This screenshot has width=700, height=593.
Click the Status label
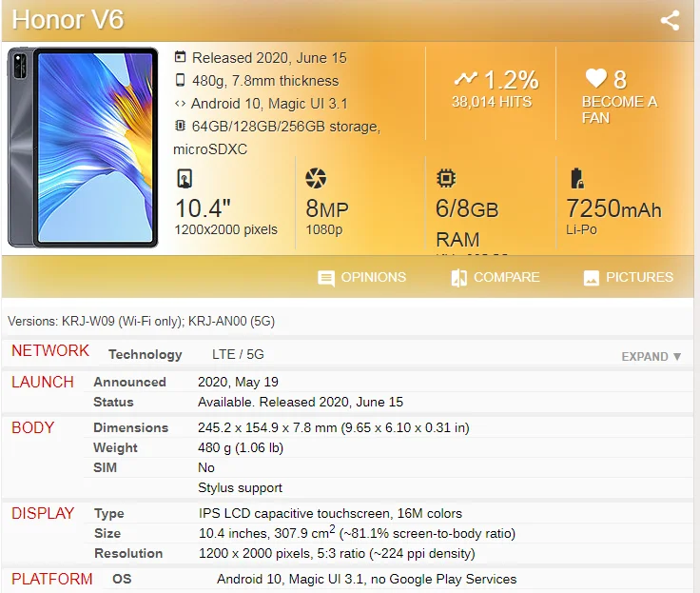point(113,403)
